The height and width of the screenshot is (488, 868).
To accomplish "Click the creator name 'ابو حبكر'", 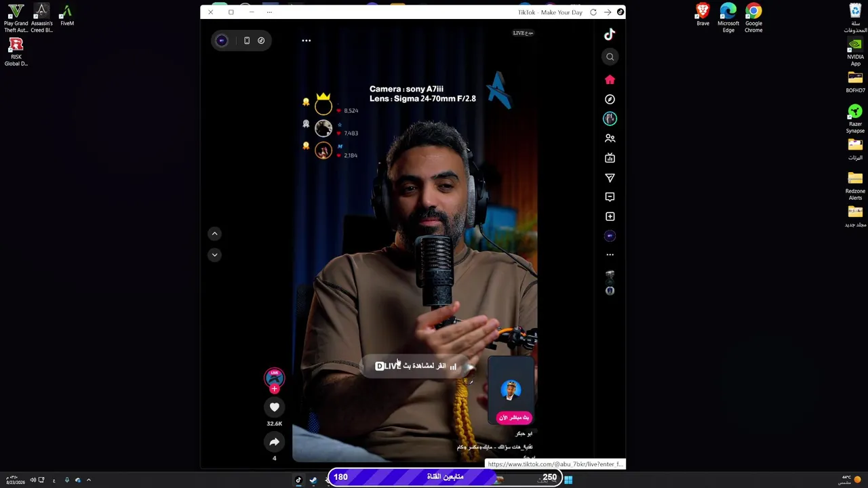I will [524, 434].
